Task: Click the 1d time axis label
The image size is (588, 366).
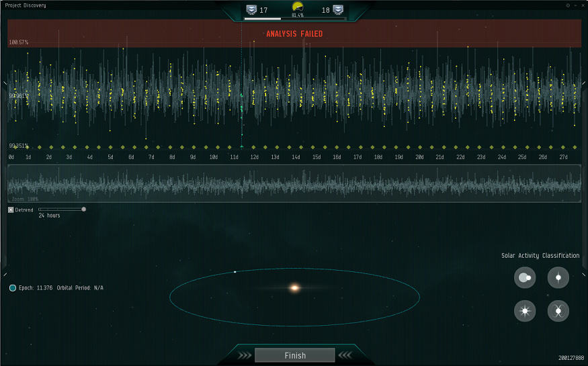Action: pos(28,157)
